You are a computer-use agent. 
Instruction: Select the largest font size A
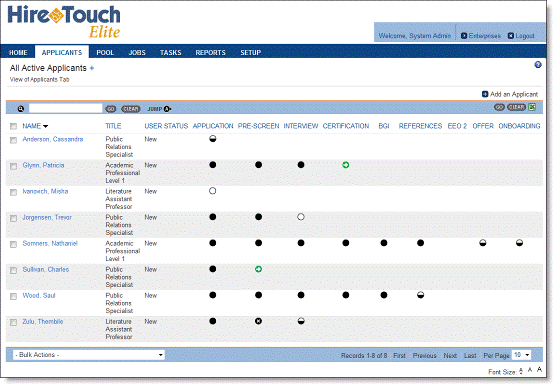click(x=539, y=370)
